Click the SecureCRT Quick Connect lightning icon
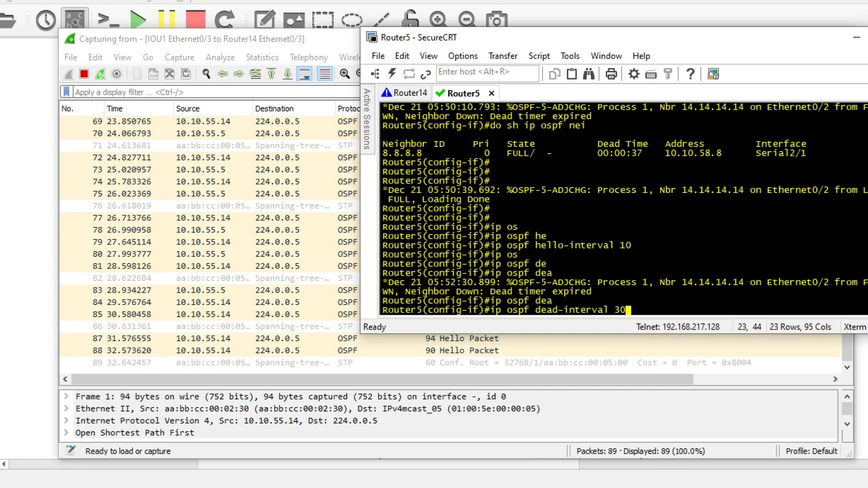 [x=392, y=74]
